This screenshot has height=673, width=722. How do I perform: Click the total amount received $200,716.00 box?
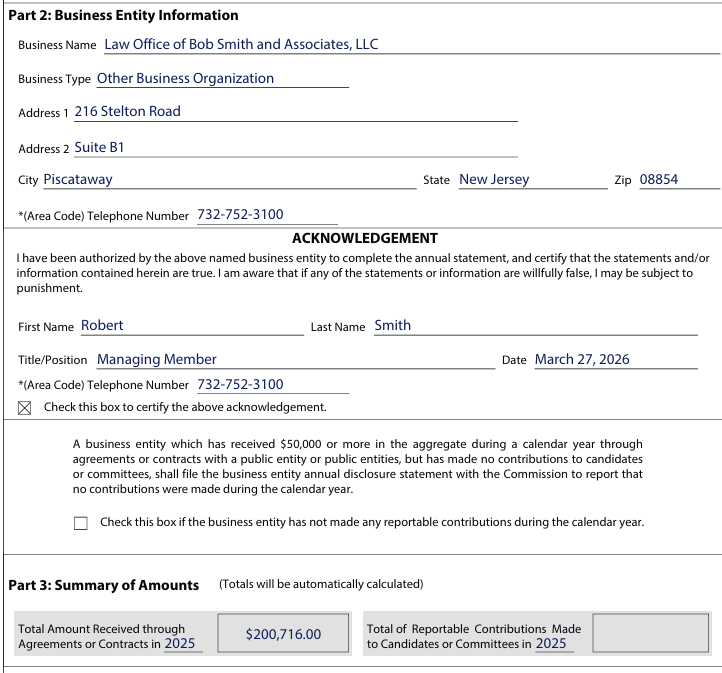click(x=283, y=633)
